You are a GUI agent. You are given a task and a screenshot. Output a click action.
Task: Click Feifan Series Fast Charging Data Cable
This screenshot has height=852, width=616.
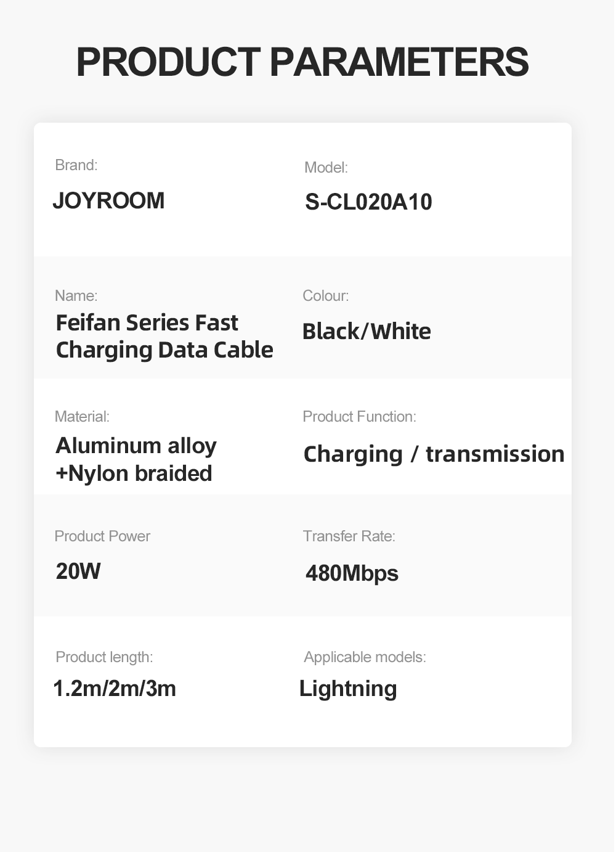164,337
